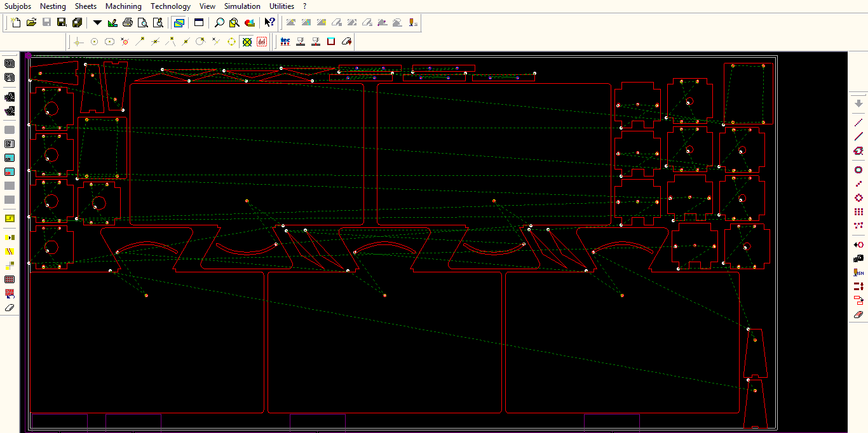Select the red diagonal line tool

click(x=858, y=136)
